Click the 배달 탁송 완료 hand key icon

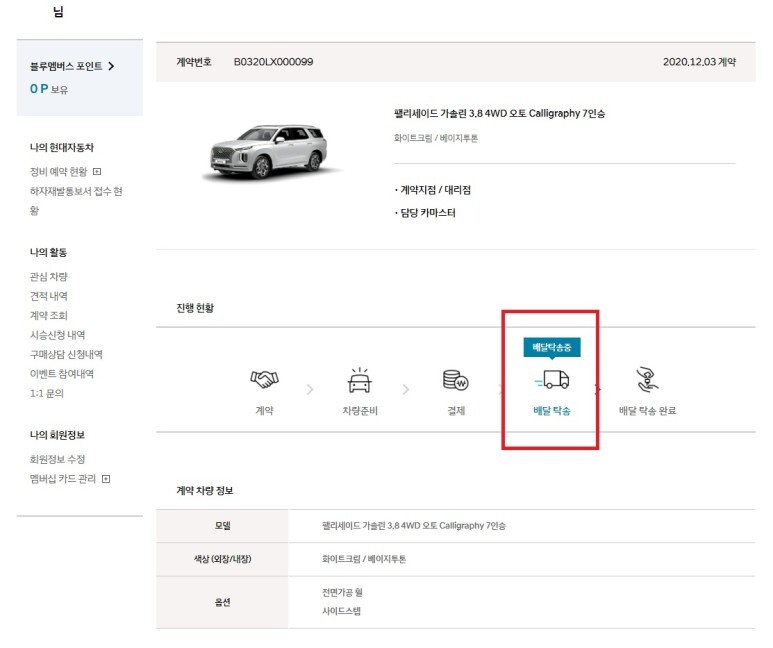tap(647, 380)
